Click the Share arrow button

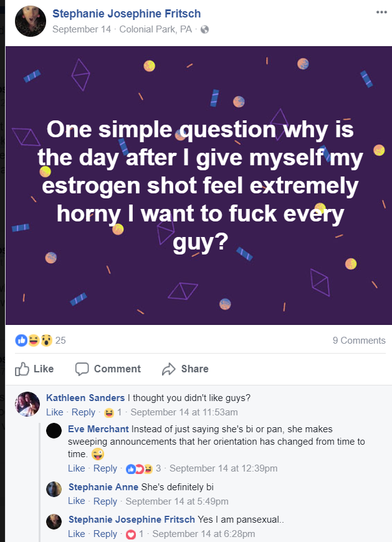coord(185,369)
